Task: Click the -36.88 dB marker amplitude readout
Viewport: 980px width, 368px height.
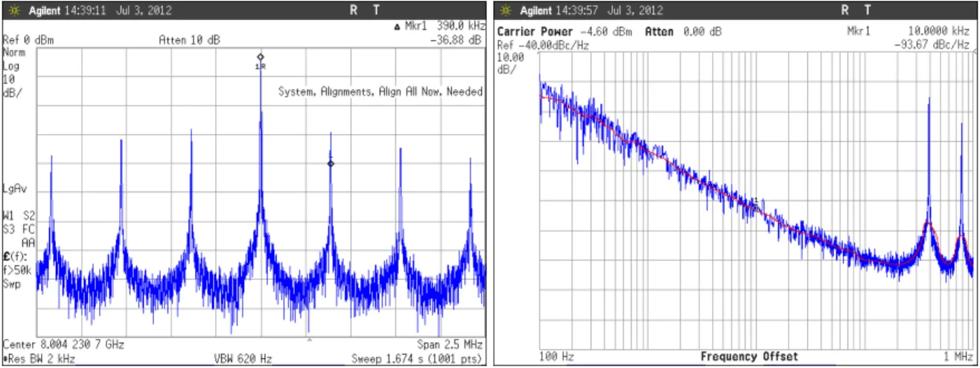Action: (456, 40)
